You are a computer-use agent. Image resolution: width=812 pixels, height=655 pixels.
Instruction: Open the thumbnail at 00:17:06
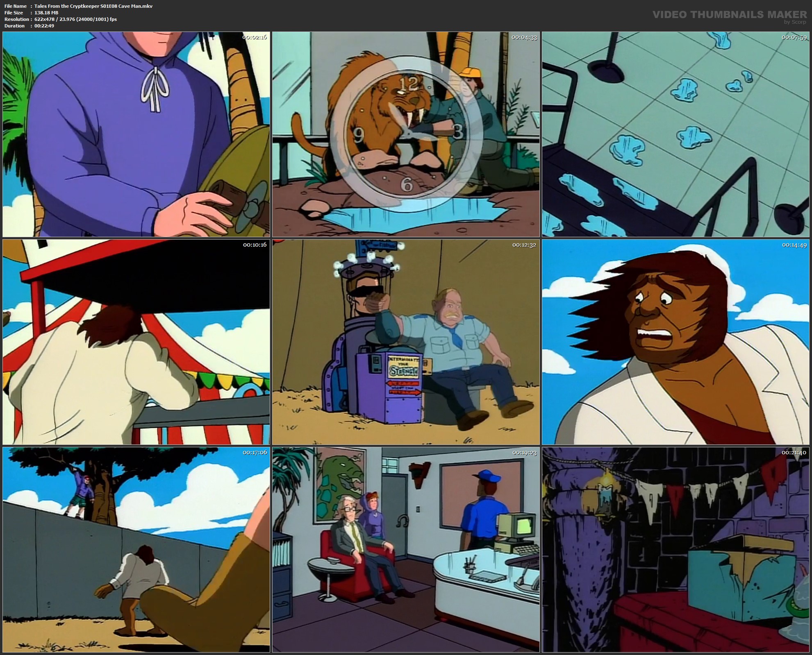[x=136, y=550]
